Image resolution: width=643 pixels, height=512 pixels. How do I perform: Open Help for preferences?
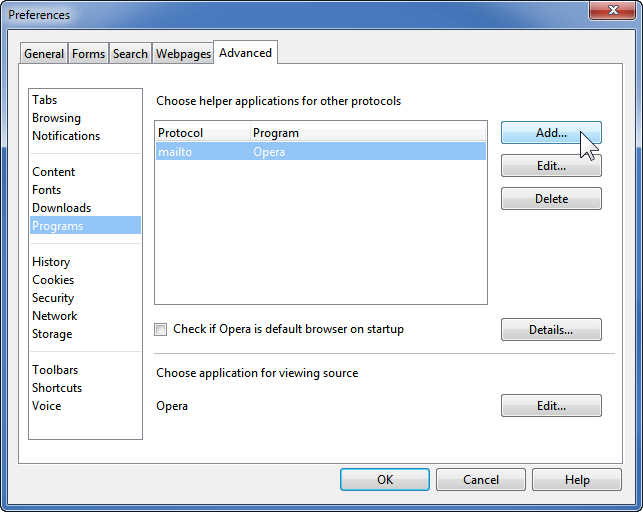[x=577, y=480]
